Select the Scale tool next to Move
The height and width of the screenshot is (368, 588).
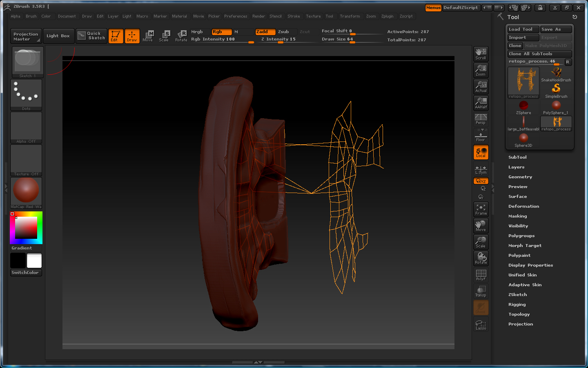165,36
